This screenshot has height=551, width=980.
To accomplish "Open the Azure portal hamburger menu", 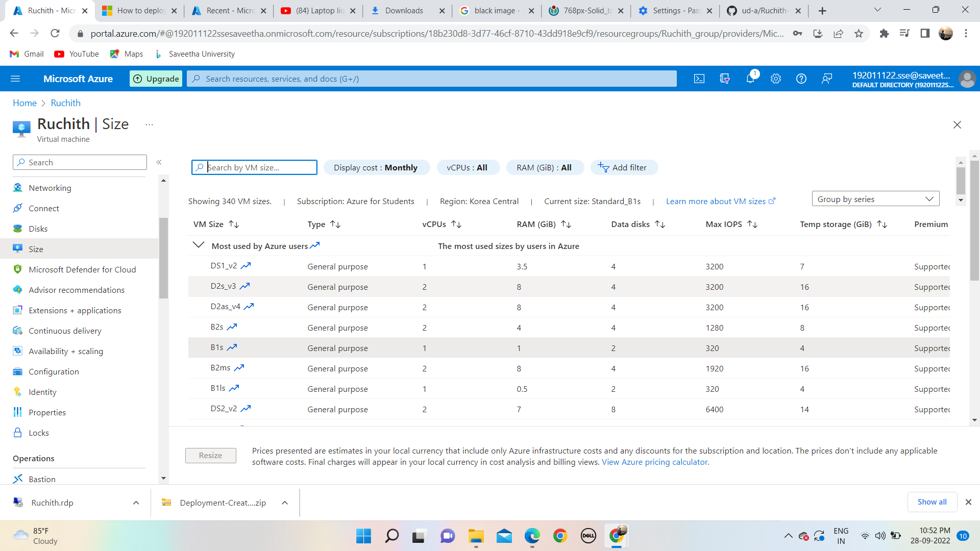I will click(15, 79).
